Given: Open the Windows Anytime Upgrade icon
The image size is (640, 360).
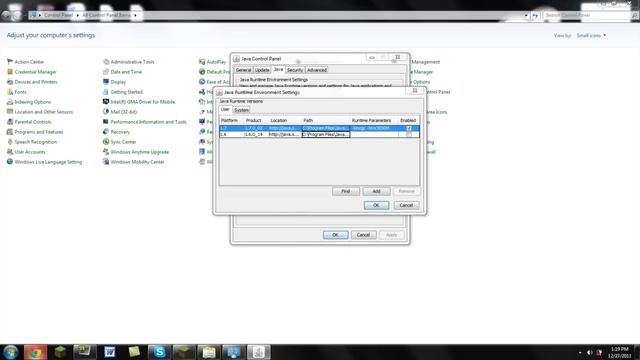Looking at the screenshot, I should 106,152.
